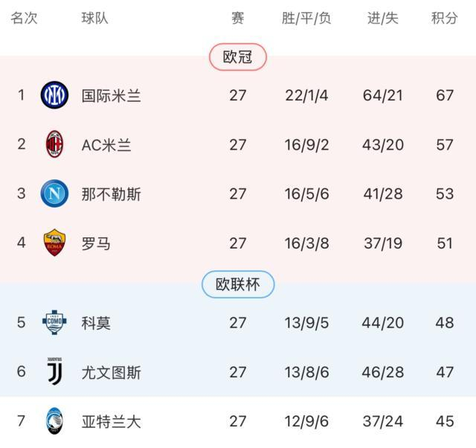
Task: Select the 欧联杯 zone label
Action: (237, 284)
